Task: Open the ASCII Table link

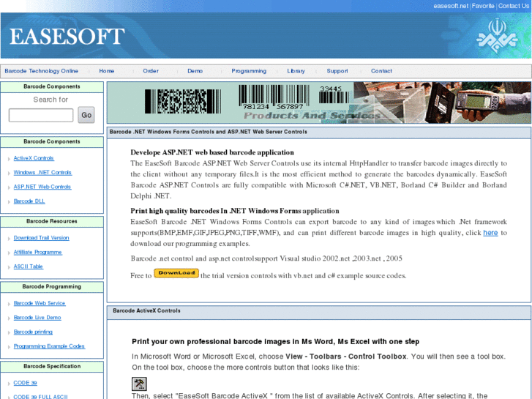Action: (28, 266)
